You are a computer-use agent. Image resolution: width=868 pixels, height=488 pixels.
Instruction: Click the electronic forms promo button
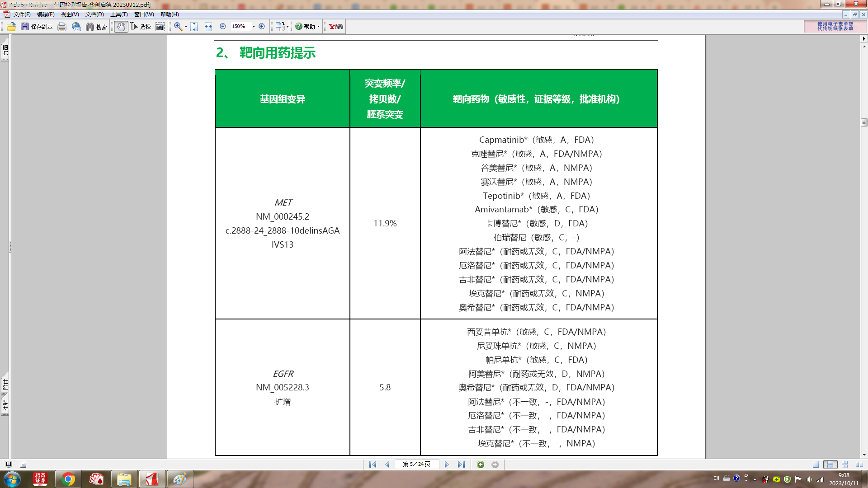835,27
